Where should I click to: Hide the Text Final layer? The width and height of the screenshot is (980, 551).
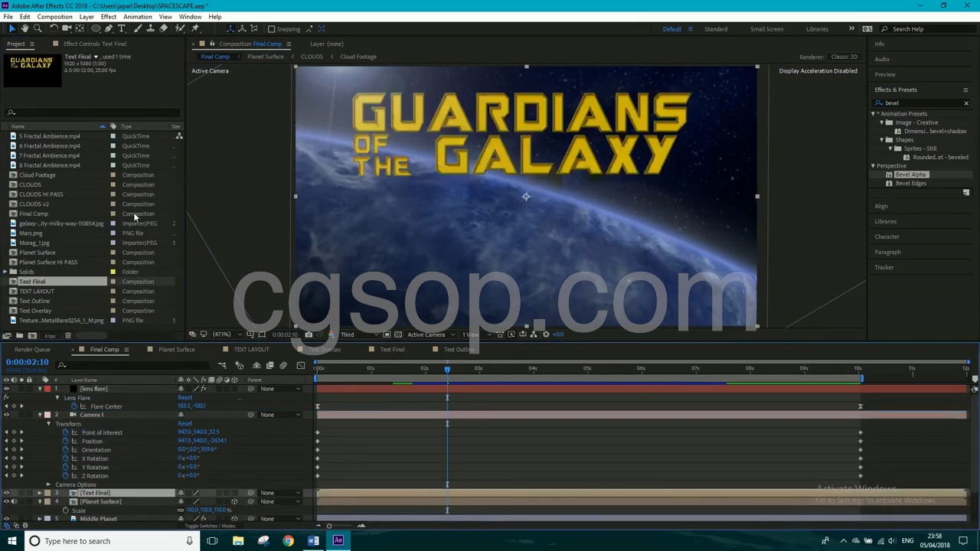click(x=6, y=493)
